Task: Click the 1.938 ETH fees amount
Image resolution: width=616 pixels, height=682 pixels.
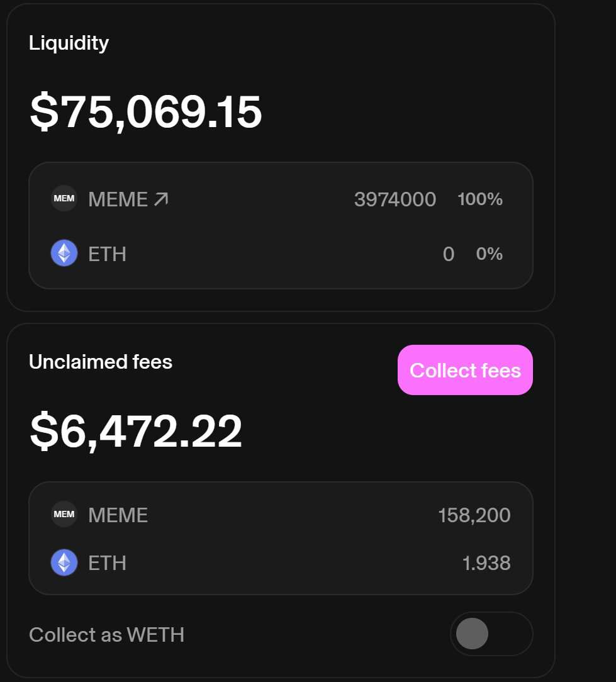Action: point(486,563)
